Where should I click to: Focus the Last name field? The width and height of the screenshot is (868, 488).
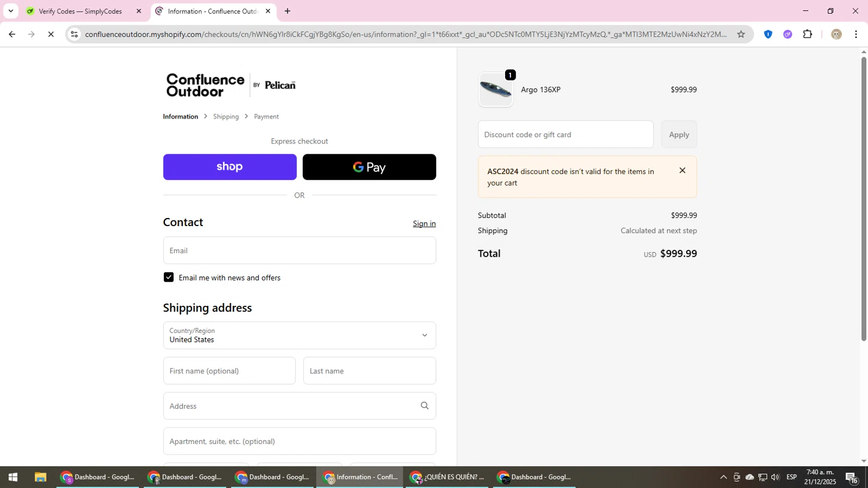coord(369,371)
